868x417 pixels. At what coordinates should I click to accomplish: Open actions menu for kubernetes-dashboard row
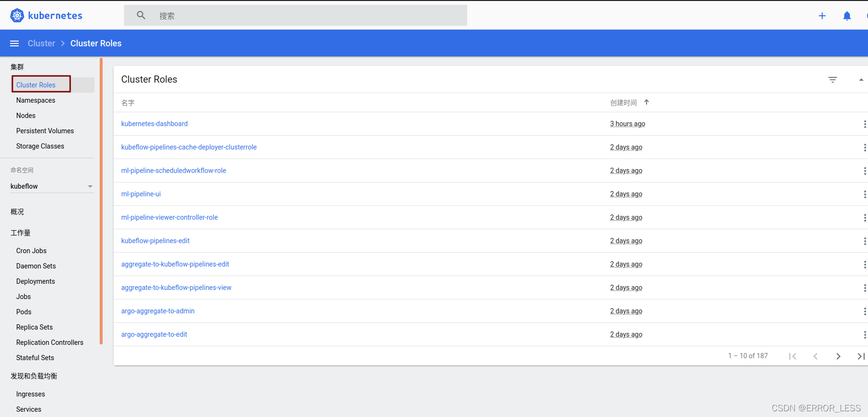pos(864,124)
